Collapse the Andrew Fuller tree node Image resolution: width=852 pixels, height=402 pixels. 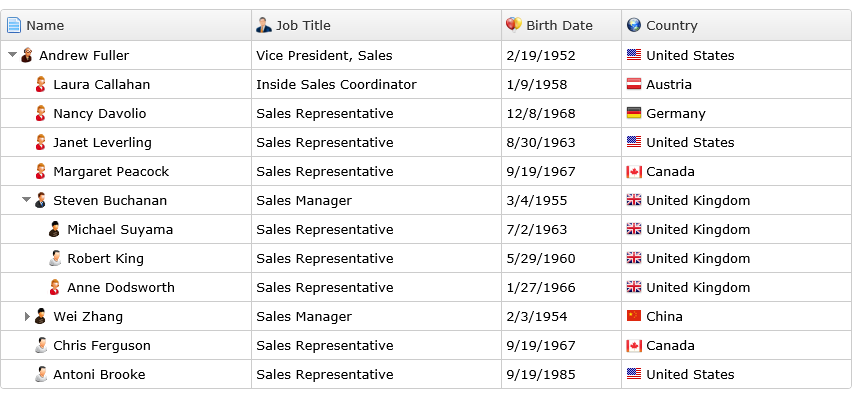(x=12, y=55)
